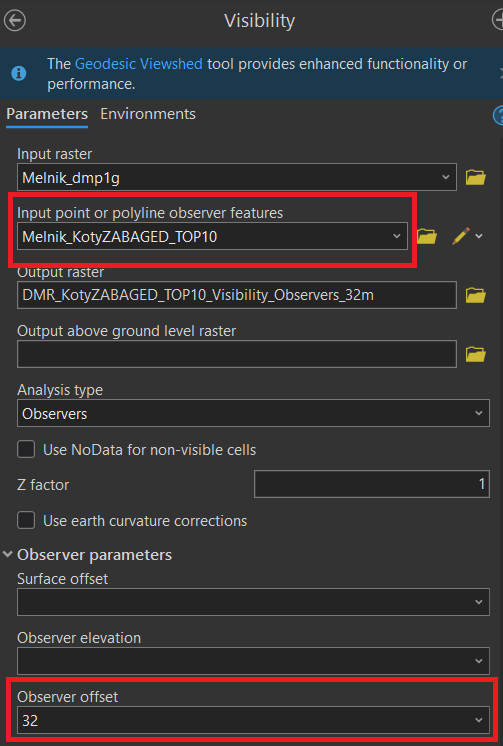Click the pencil create-features icon
Viewport: 503px width, 746px height.
461,236
